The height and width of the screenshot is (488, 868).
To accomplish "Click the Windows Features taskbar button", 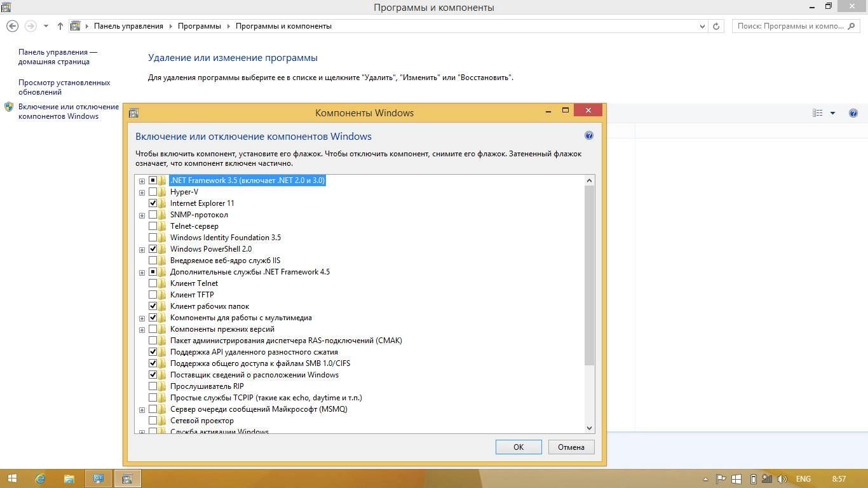I will pyautogui.click(x=127, y=478).
